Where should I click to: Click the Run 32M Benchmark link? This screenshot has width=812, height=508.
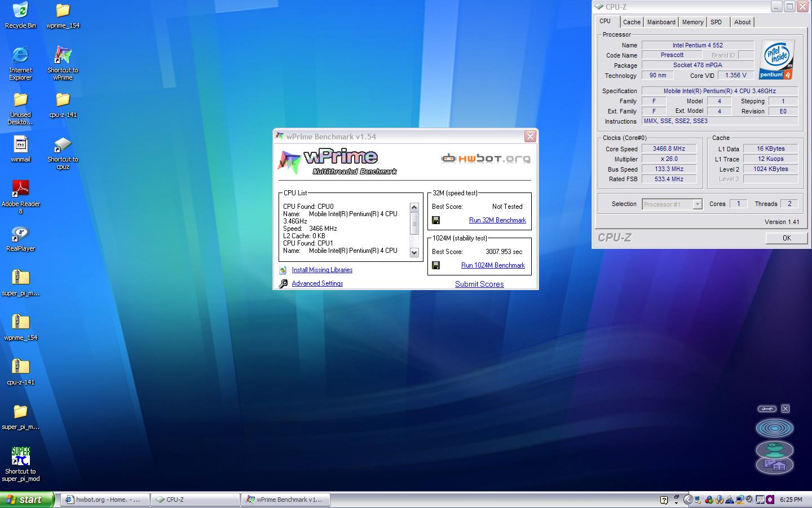[497, 220]
